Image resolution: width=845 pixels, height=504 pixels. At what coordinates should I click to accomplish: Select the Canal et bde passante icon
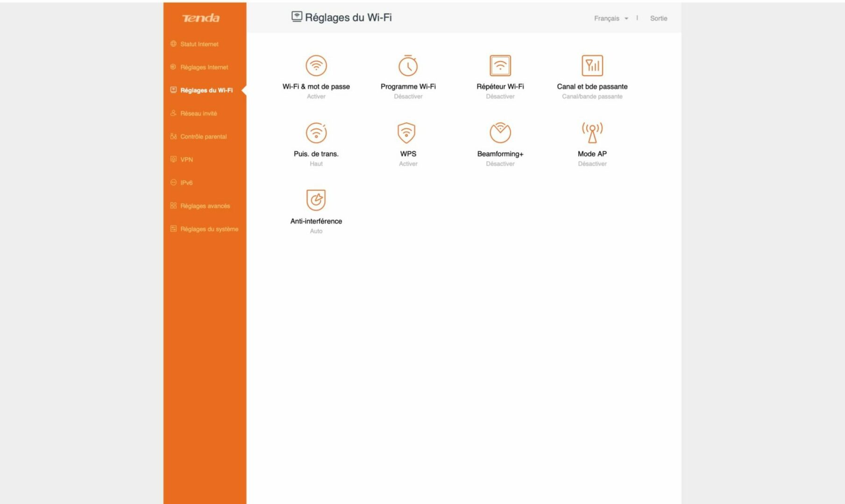(592, 66)
